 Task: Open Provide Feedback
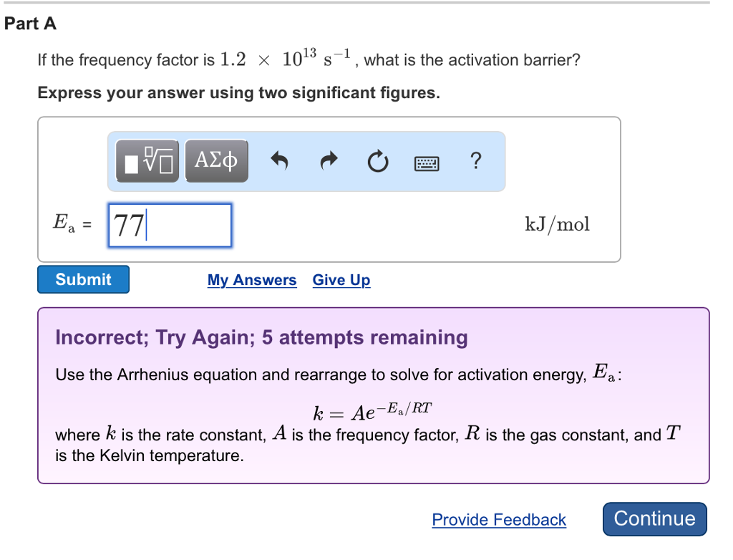(498, 520)
